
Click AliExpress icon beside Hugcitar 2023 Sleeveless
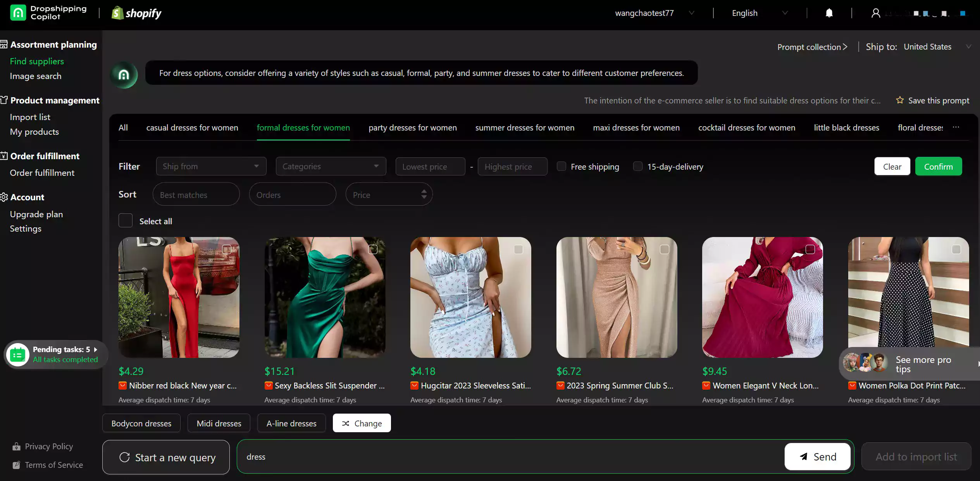414,385
